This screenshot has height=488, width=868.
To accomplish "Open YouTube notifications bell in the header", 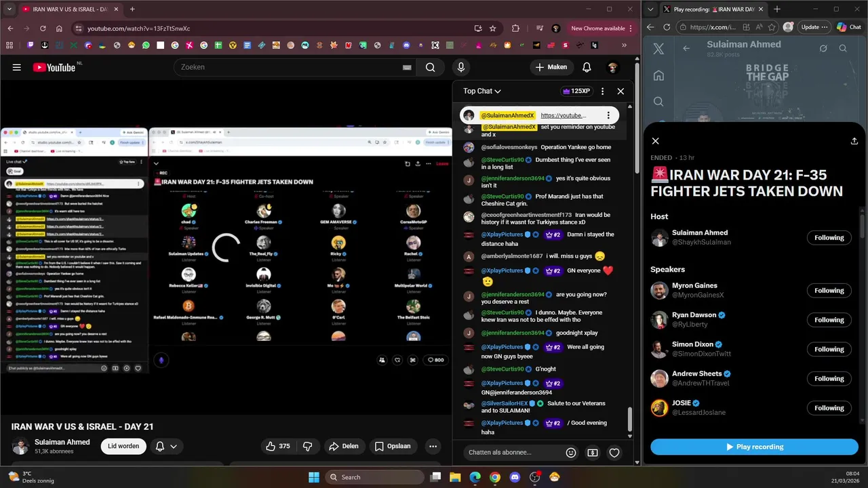I will pyautogui.click(x=587, y=67).
